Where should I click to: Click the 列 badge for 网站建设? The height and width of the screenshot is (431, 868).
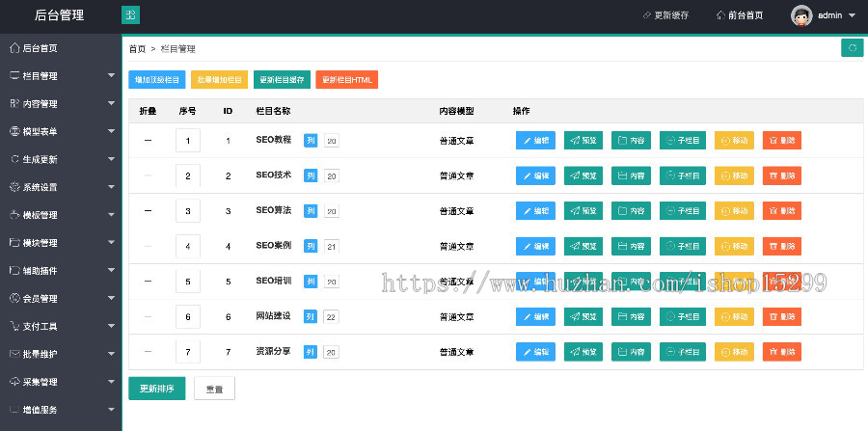311,316
